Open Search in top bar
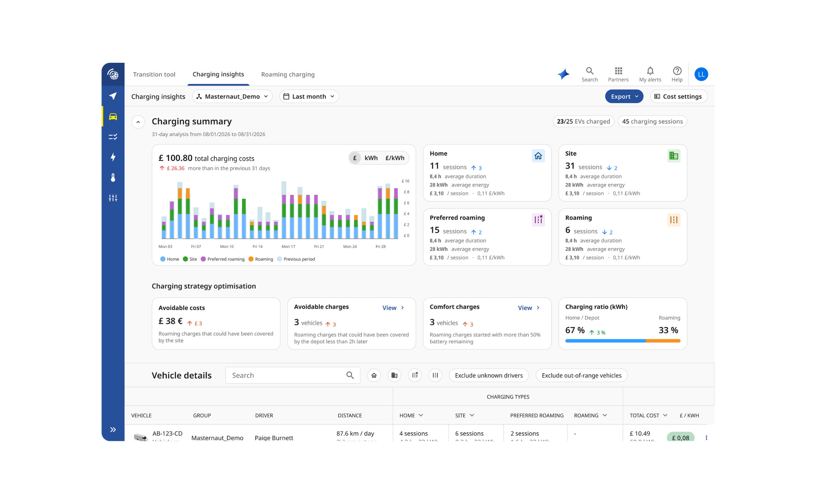Screen dimensions: 816x504 589,74
